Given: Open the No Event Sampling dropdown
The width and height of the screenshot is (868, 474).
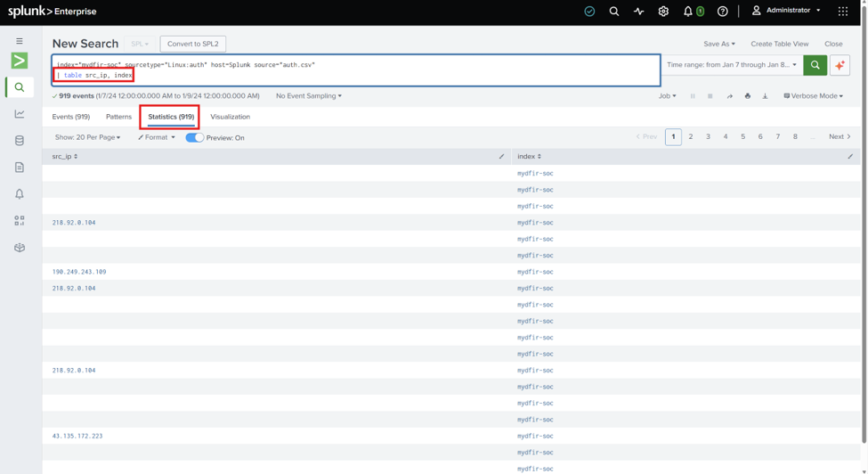Looking at the screenshot, I should coord(308,96).
